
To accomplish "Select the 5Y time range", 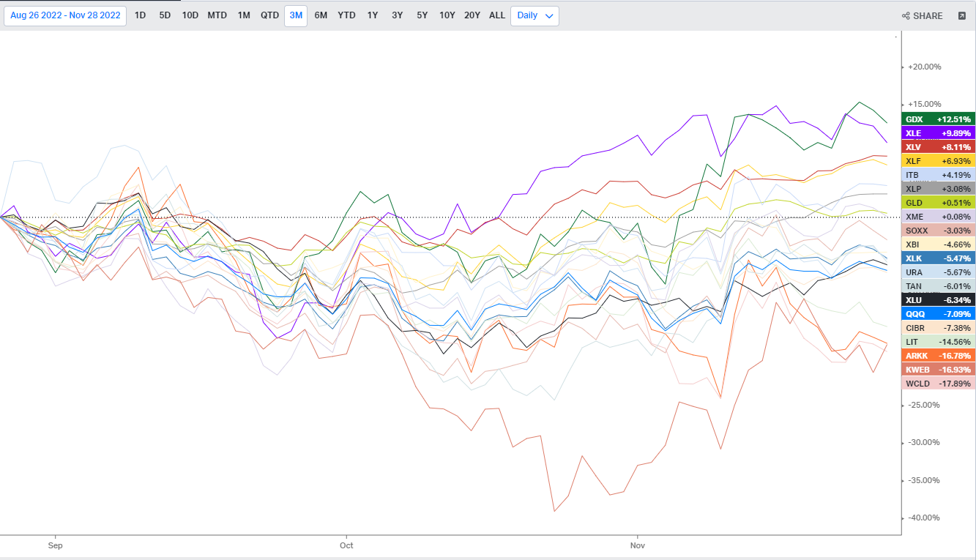I will coord(422,15).
